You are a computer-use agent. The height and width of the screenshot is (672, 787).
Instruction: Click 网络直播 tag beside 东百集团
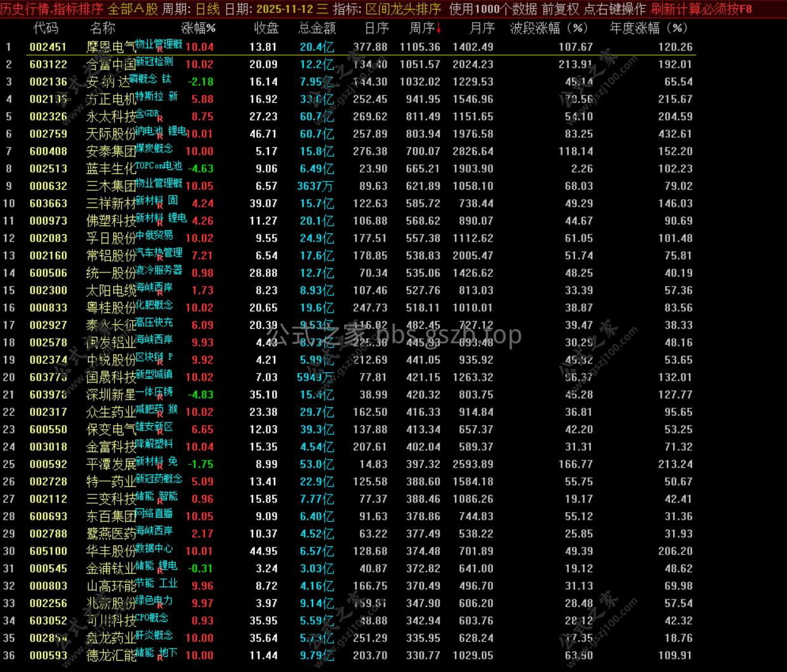(x=154, y=513)
